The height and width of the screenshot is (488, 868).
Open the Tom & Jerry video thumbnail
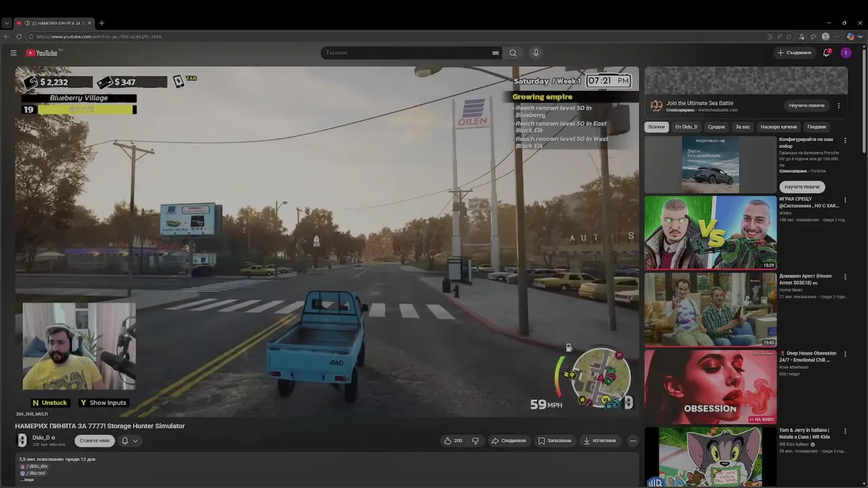click(x=710, y=457)
